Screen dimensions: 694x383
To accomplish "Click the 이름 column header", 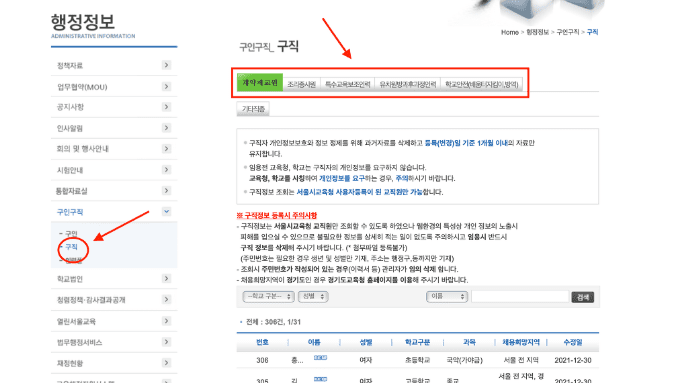I will pos(314,342).
